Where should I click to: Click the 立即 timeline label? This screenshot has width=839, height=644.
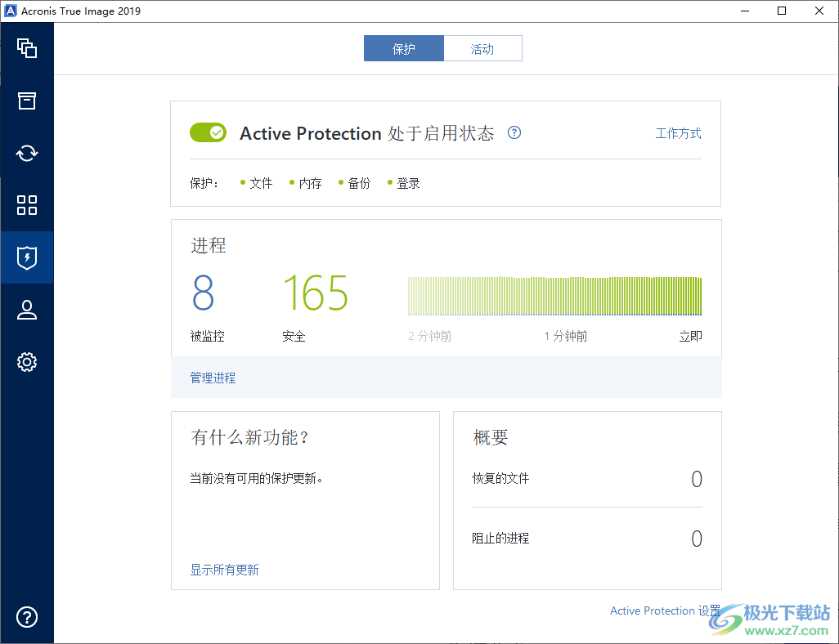pyautogui.click(x=690, y=336)
